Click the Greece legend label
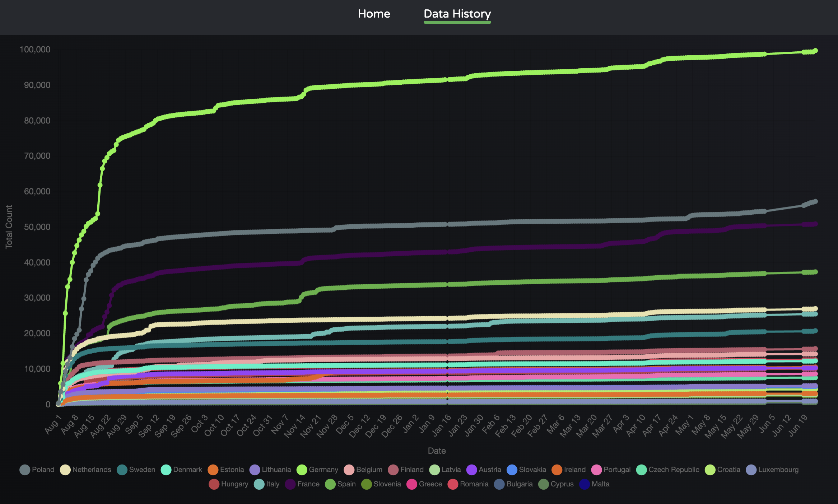The height and width of the screenshot is (504, 838). (430, 484)
